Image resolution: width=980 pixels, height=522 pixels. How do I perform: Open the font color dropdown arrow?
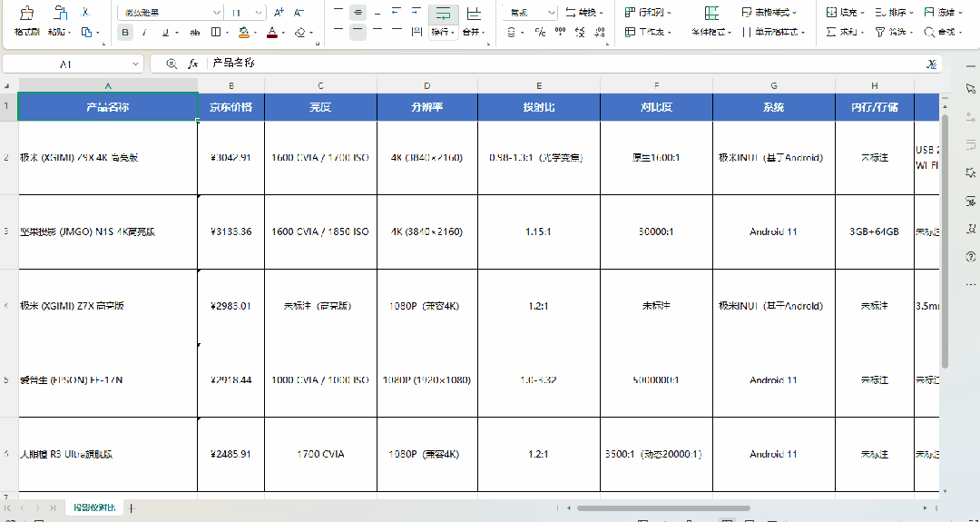click(284, 33)
